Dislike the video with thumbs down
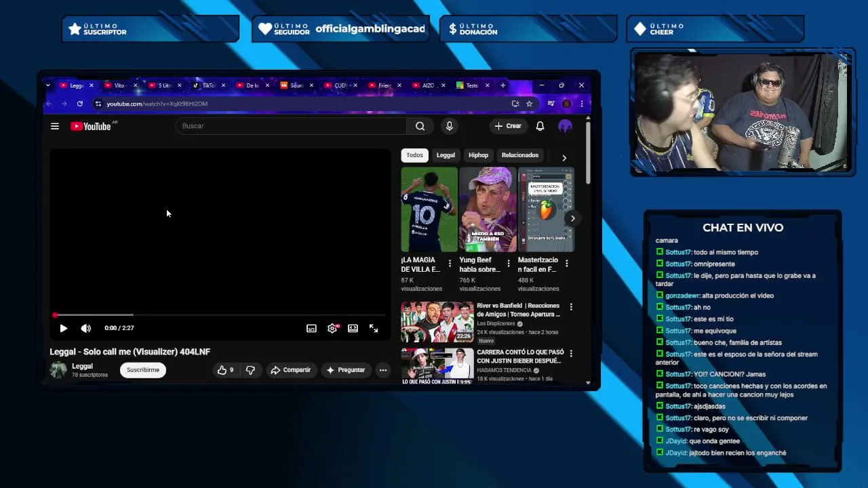This screenshot has height=488, width=868. (x=250, y=370)
